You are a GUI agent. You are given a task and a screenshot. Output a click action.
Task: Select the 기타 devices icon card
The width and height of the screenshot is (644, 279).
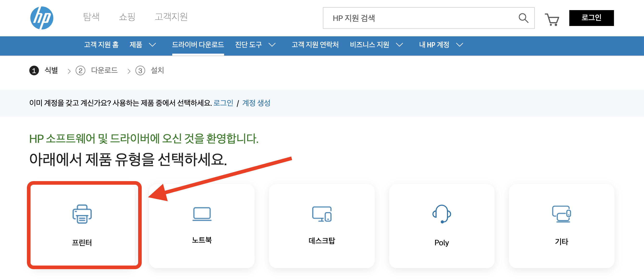[562, 225]
